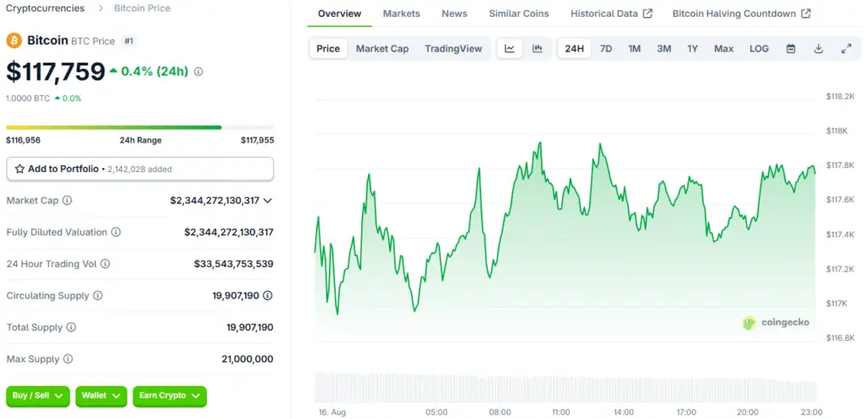Viewport: 868px width, 419px height.
Task: Open the Similar Coins tab
Action: pos(519,14)
